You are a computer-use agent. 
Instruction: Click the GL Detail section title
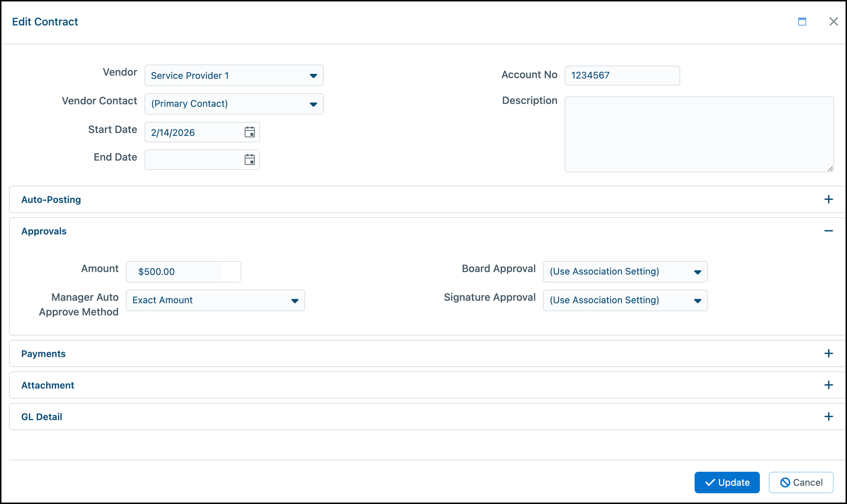coord(42,417)
